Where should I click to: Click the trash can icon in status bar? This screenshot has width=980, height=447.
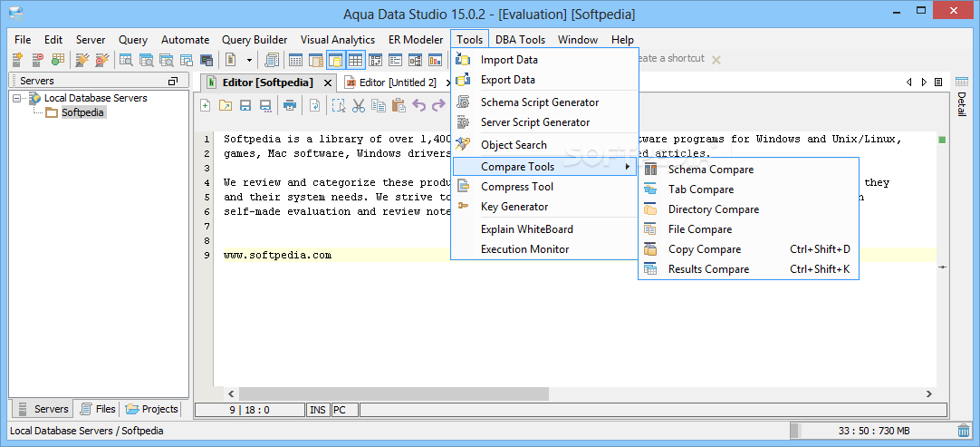(963, 431)
